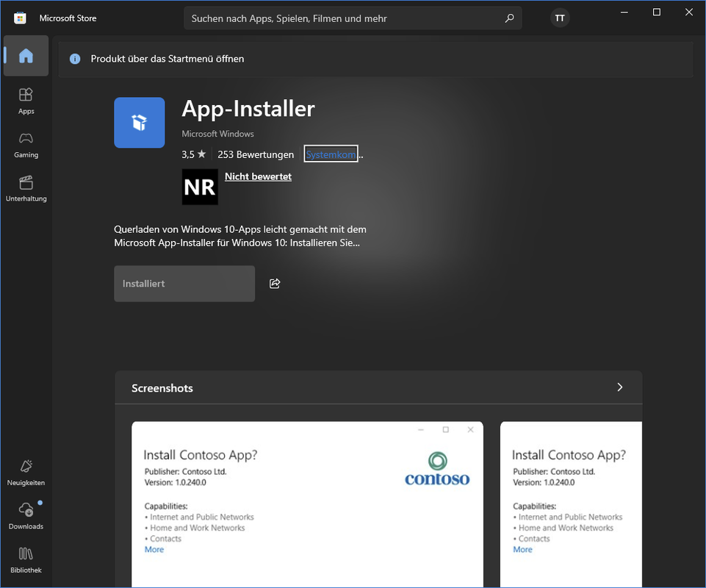Image resolution: width=706 pixels, height=588 pixels.
Task: Click the 3,5 star rating
Action: [x=194, y=154]
